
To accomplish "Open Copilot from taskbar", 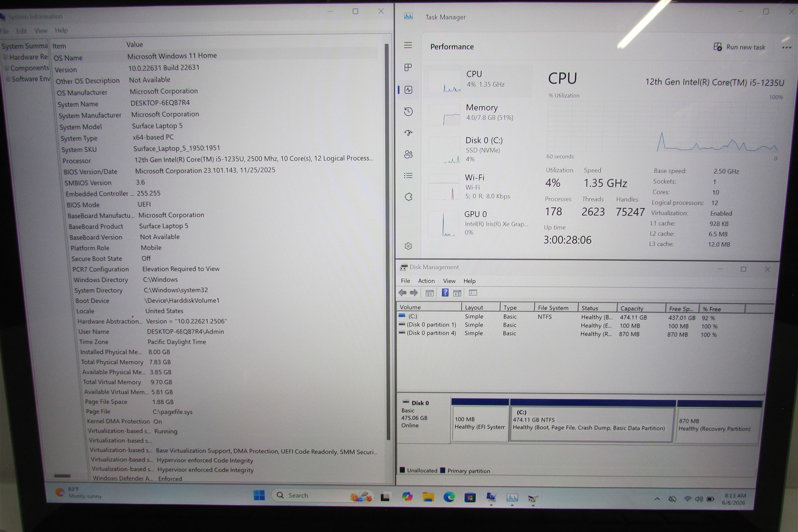I will pos(407,497).
